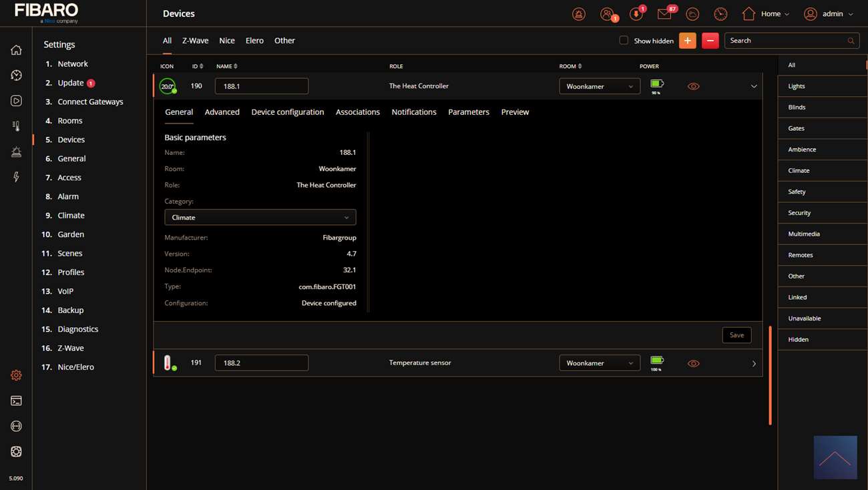Open Backup in the Settings list
868x490 pixels.
point(70,310)
